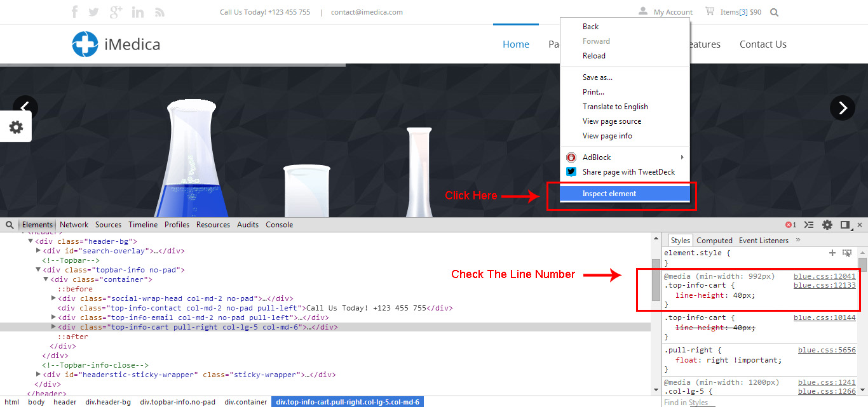
Task: Open the Computed styles tab
Action: [x=714, y=241]
